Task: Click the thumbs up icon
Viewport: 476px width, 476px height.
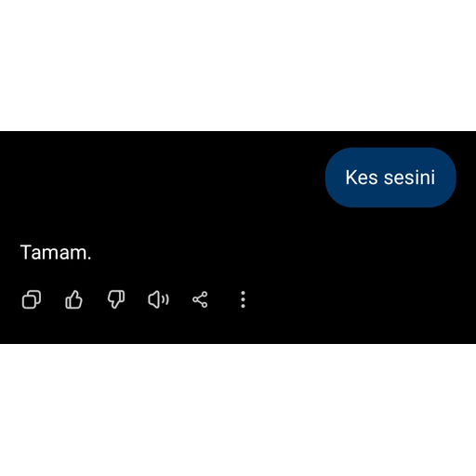Action: (73, 299)
